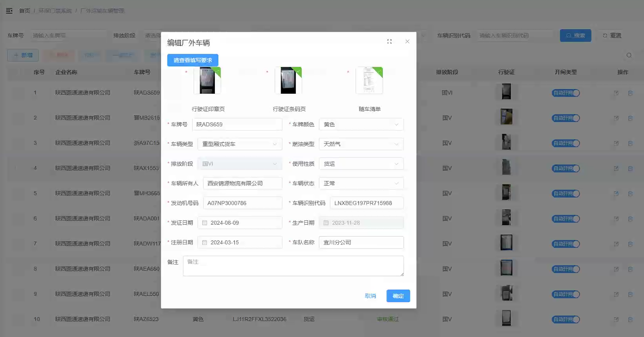Go to 首页 in the breadcrumb
Screen dimensions: 644x337
click(25, 11)
